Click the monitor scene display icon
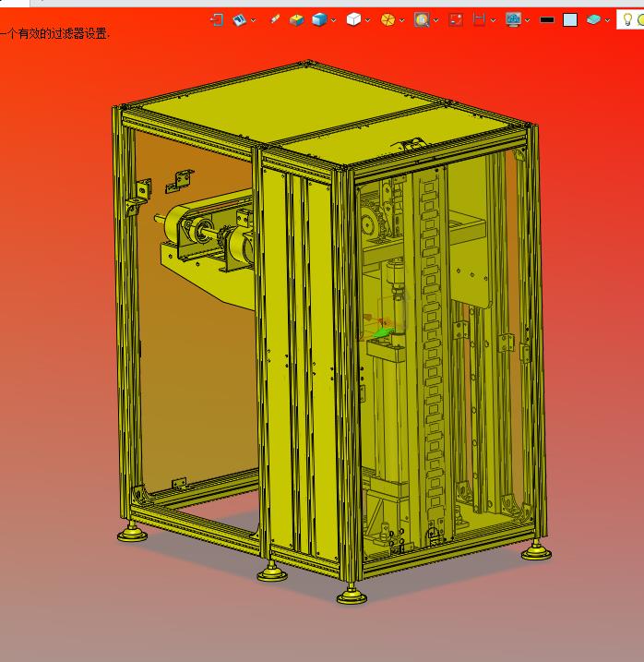The image size is (644, 662). pos(513,19)
